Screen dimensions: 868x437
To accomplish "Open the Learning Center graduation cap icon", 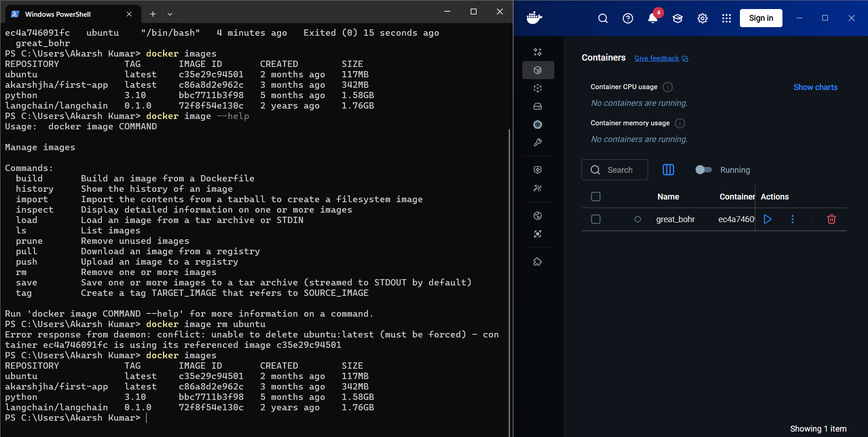I will pyautogui.click(x=677, y=18).
